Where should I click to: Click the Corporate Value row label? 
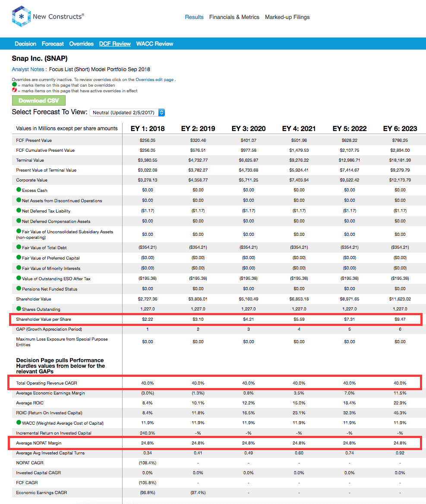click(x=32, y=180)
